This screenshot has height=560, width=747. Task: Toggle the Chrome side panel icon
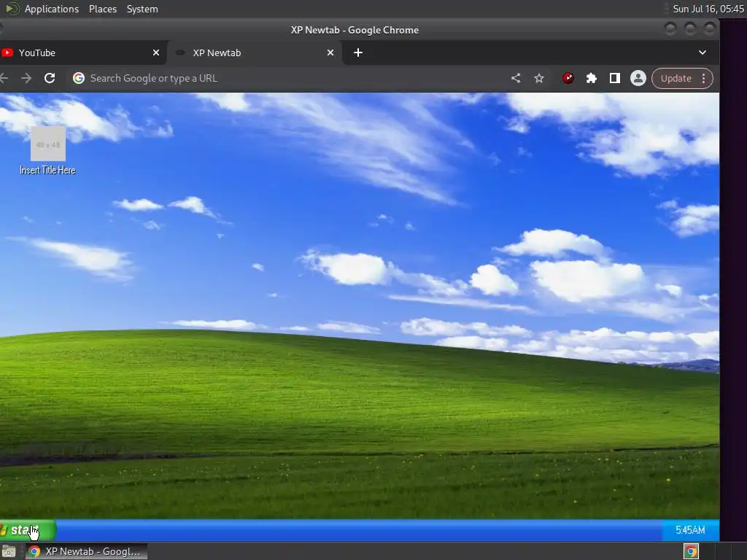pos(614,78)
